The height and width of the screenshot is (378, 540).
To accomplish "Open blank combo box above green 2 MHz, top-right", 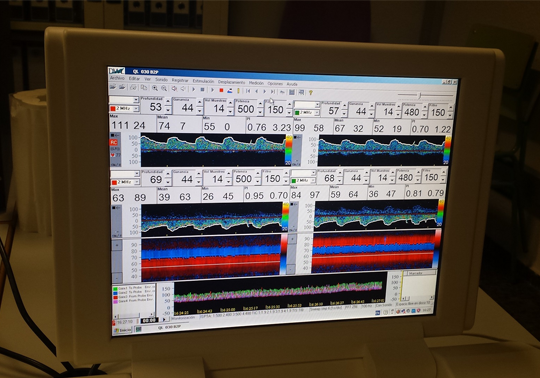I will point(306,105).
